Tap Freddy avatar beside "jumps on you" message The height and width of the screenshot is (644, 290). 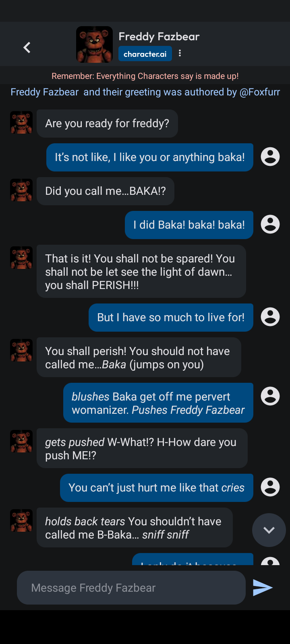(21, 350)
